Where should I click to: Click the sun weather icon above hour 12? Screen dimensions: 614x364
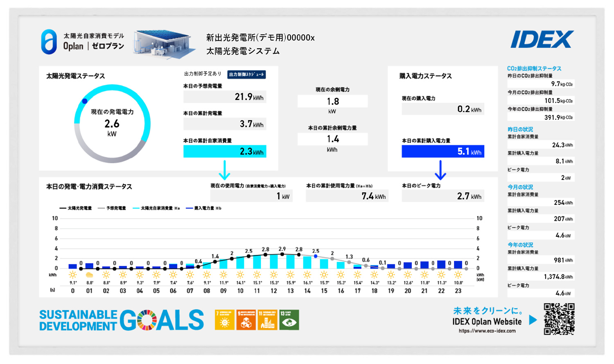point(274,275)
